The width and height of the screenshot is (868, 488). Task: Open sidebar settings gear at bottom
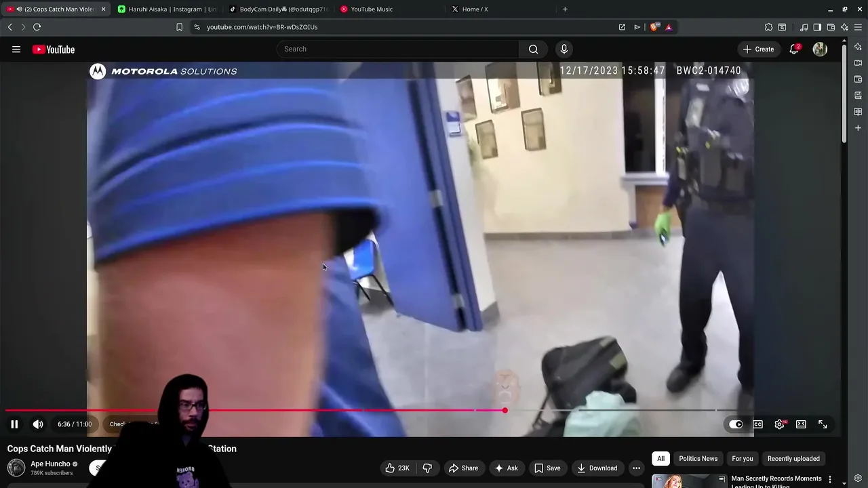click(x=858, y=478)
